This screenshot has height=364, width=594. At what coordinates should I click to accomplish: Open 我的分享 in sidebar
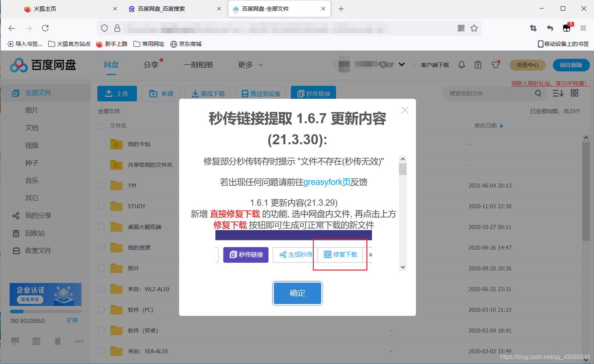(x=38, y=216)
